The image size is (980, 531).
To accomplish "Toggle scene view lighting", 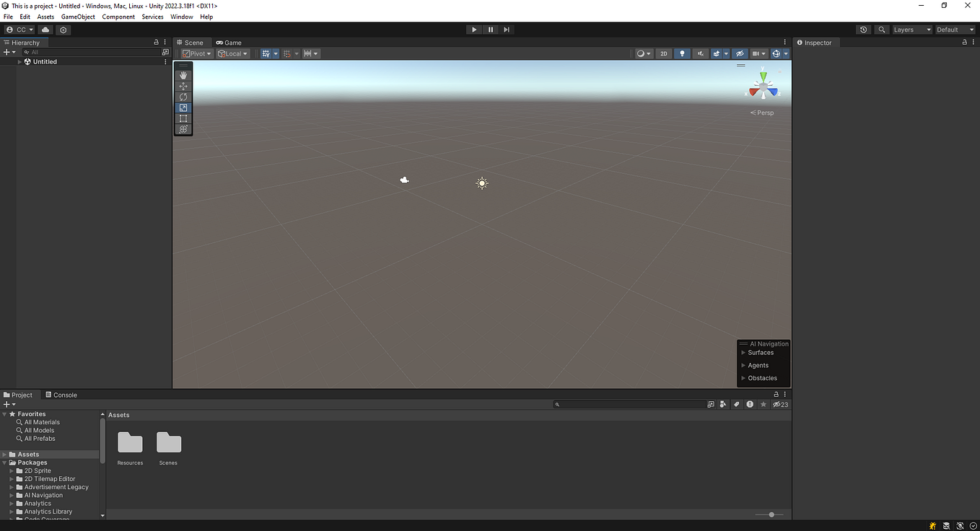I will click(x=681, y=53).
